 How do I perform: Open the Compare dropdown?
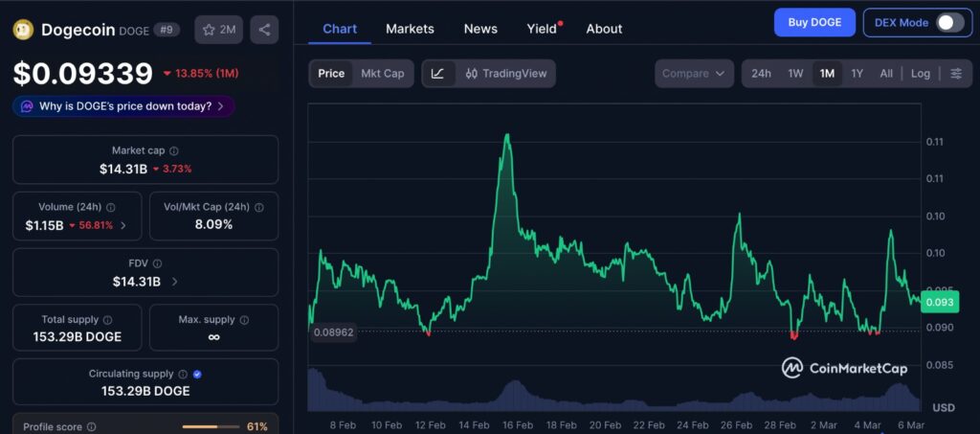coord(694,74)
